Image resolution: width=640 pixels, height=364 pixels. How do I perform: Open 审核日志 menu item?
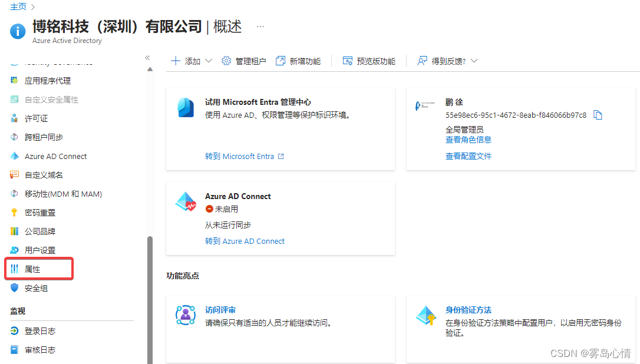pyautogui.click(x=40, y=349)
